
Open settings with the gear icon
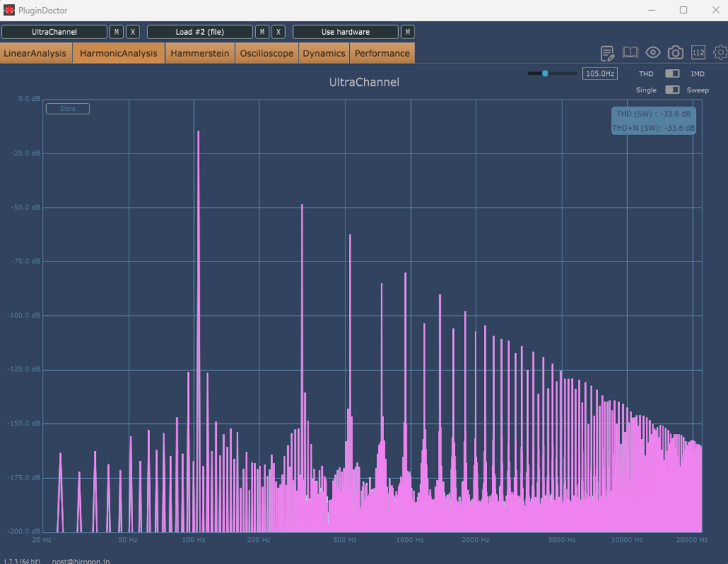721,53
